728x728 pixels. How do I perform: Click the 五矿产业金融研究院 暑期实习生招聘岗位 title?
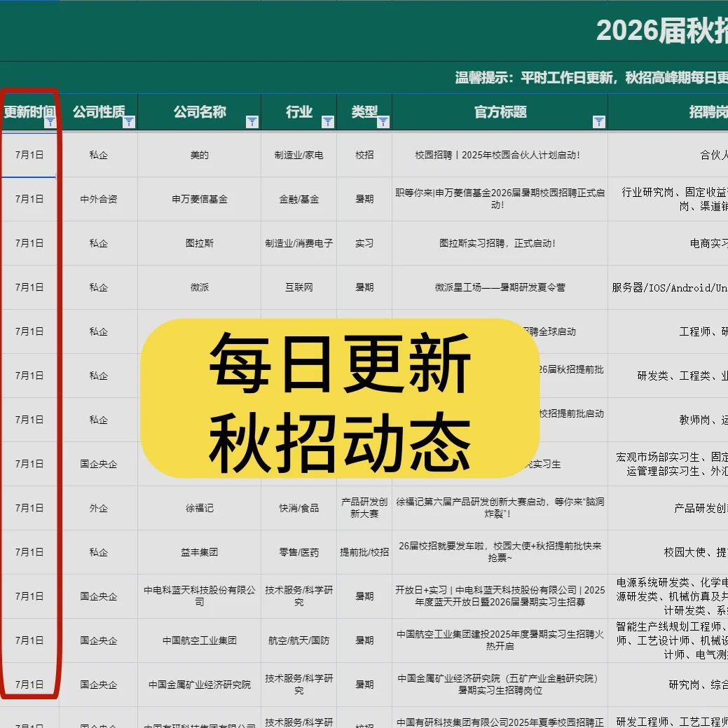coord(500,685)
